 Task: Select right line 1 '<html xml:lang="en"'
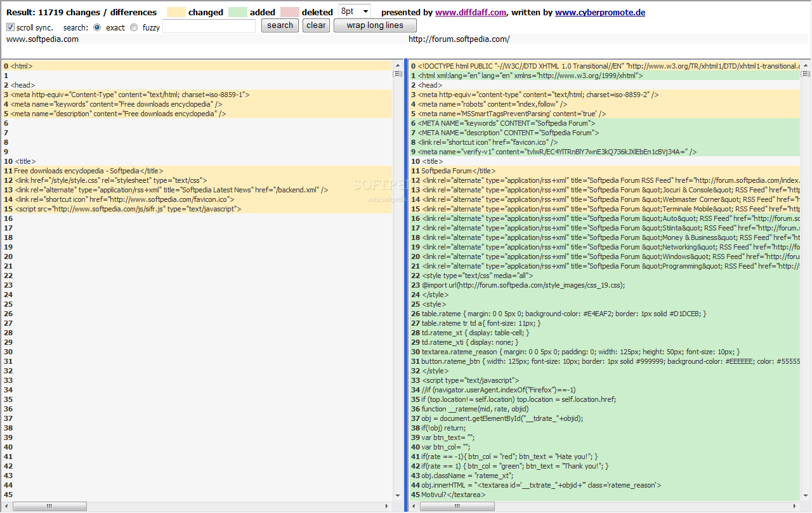click(x=605, y=76)
